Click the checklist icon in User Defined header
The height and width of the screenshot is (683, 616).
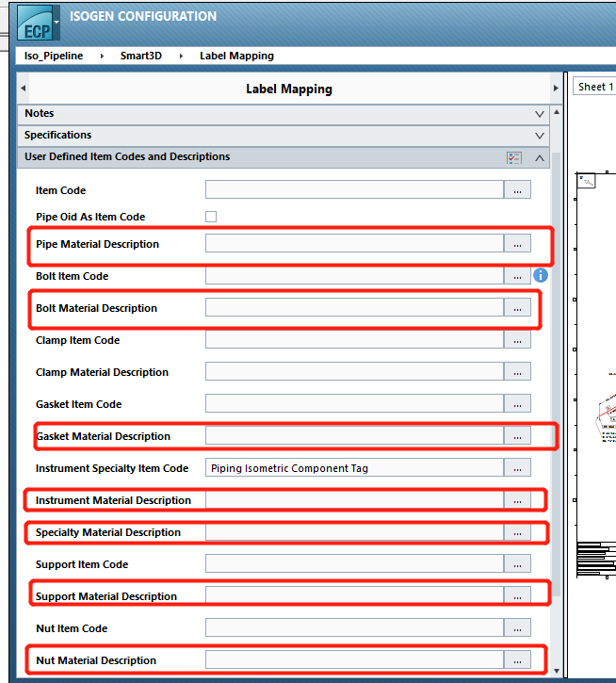tap(514, 158)
